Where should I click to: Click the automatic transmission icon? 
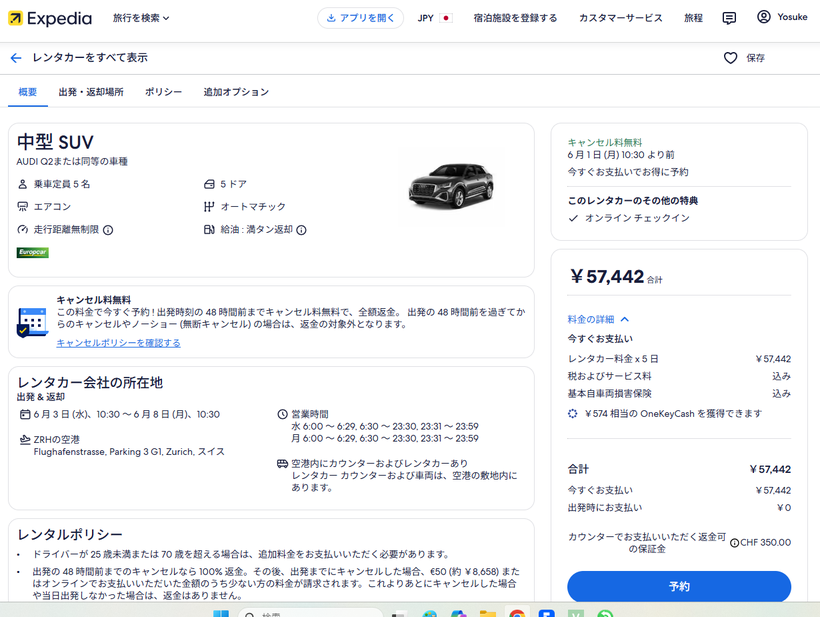pos(209,207)
